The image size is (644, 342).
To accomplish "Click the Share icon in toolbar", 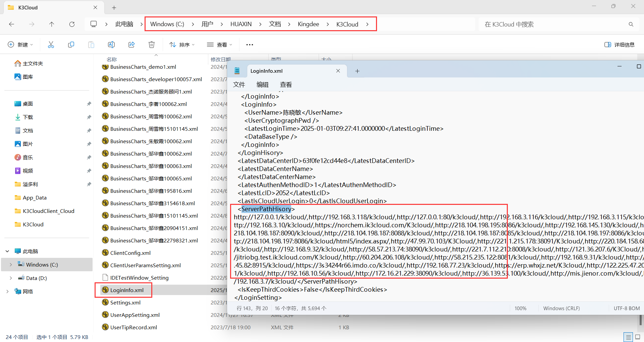I will (x=131, y=45).
